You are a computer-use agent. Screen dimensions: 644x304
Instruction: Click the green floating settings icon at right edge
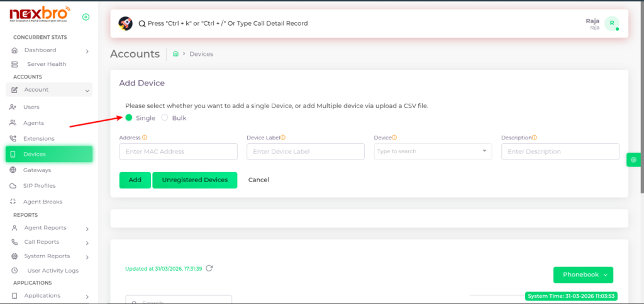click(633, 161)
